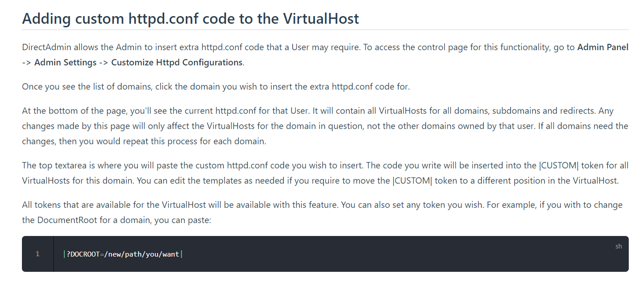Click the heading "Adding custom httpd.conf code to the VirtualHost"

pos(190,18)
